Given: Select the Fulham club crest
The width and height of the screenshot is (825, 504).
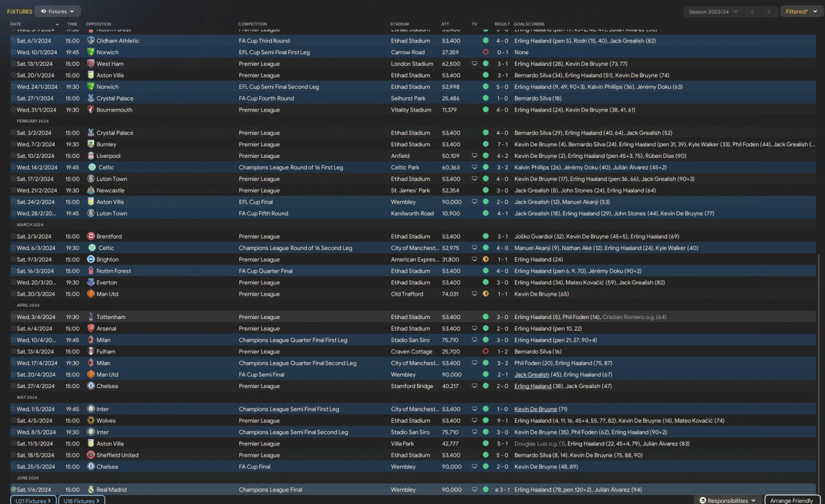Looking at the screenshot, I should (90, 352).
